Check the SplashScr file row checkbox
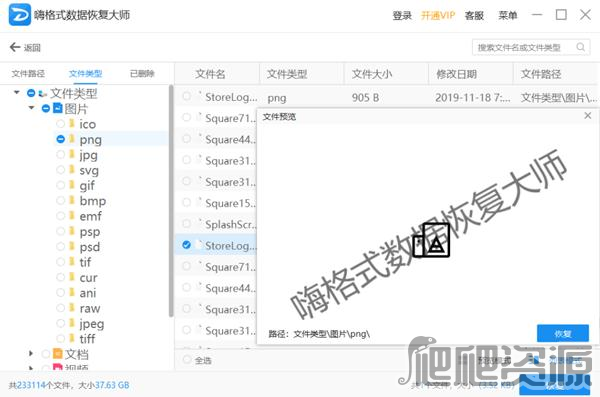The image size is (600, 397). (x=186, y=223)
